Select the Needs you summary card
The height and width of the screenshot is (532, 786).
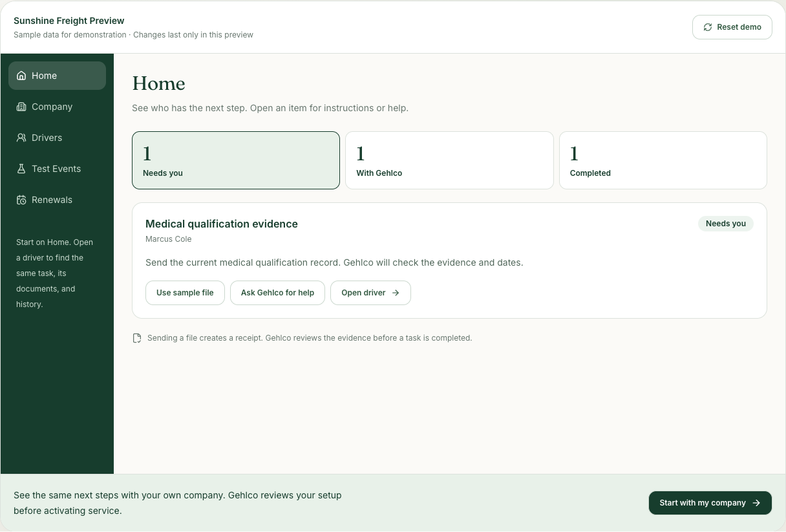[236, 160]
